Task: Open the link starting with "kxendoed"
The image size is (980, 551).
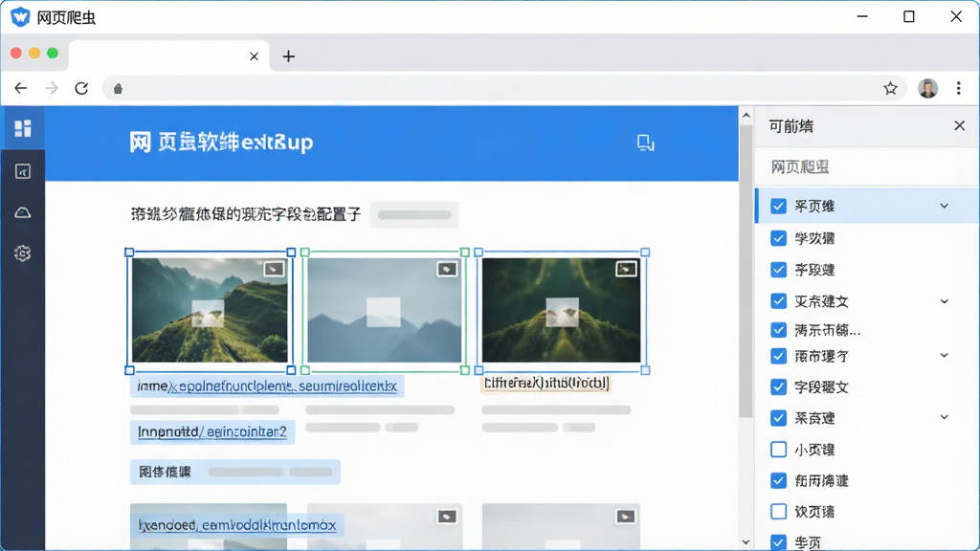Action: (x=237, y=525)
